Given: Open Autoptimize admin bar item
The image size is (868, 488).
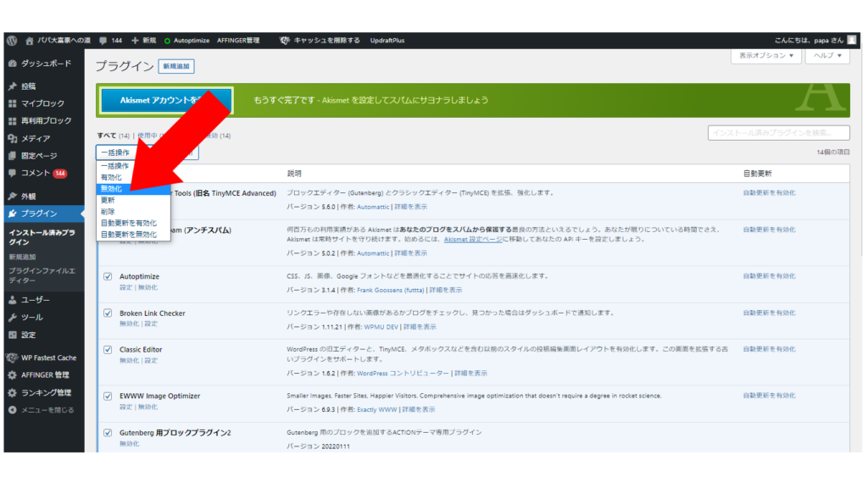Looking at the screenshot, I should [186, 41].
